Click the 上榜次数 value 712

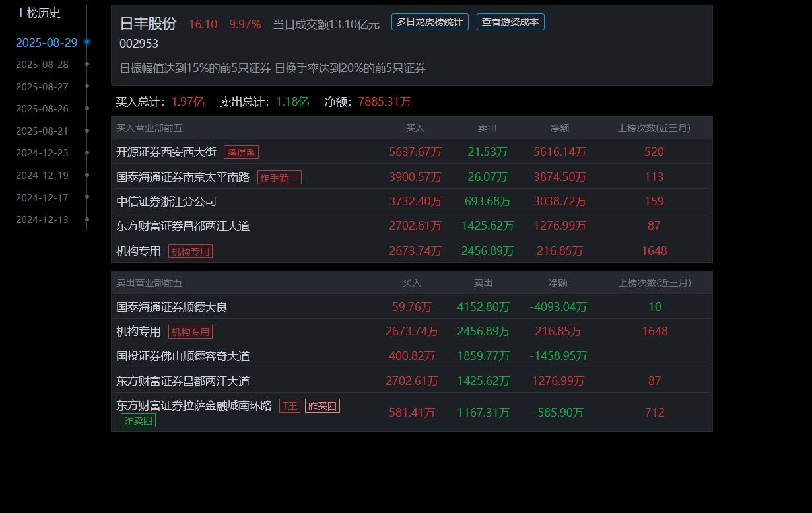(x=655, y=413)
